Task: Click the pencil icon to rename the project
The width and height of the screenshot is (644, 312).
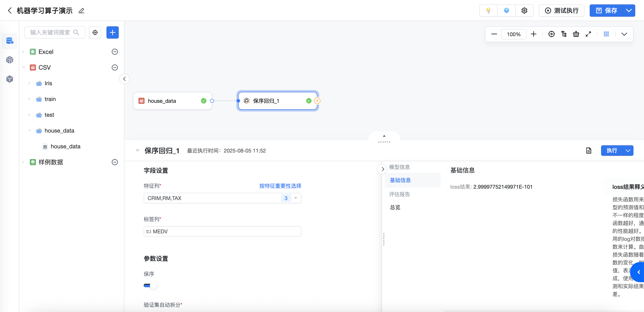Action: pyautogui.click(x=81, y=11)
